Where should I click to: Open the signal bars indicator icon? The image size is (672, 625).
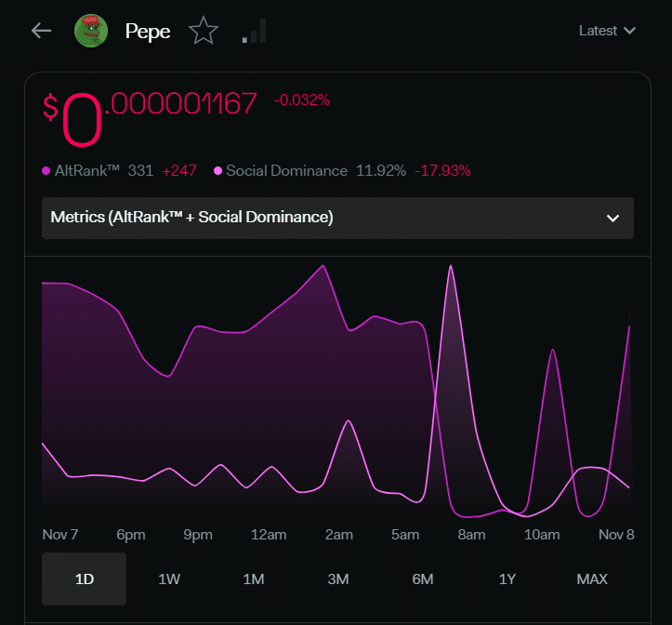(x=254, y=31)
